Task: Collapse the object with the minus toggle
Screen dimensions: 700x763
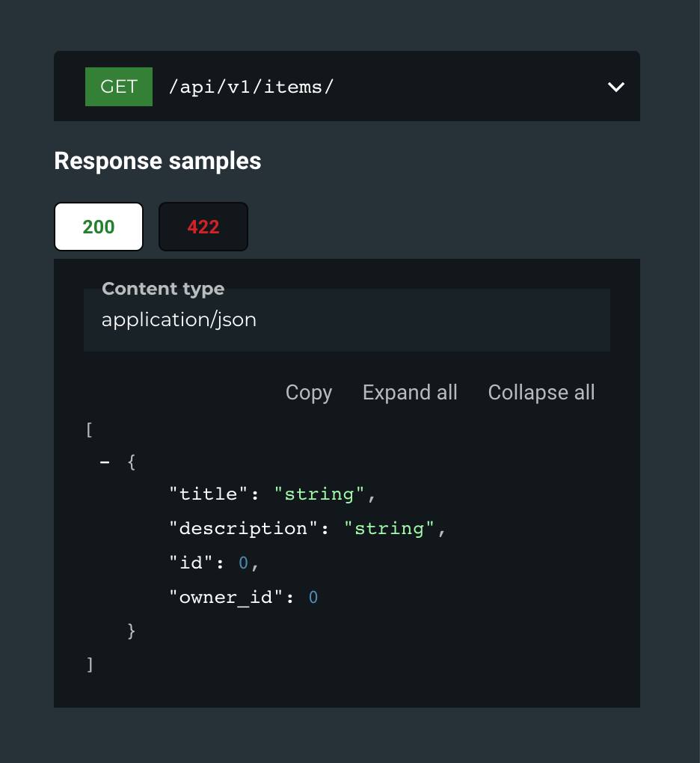Action: (105, 462)
